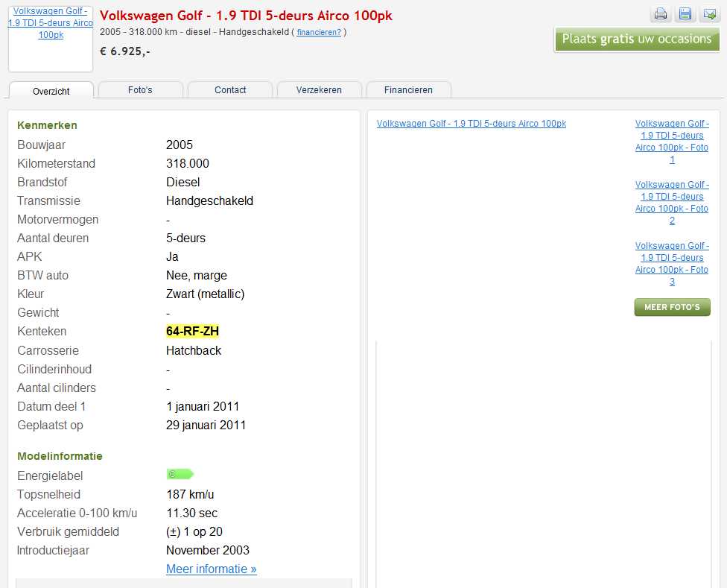Follow the 'financieren?' link in the subtitle
This screenshot has width=727, height=588.
coord(319,32)
